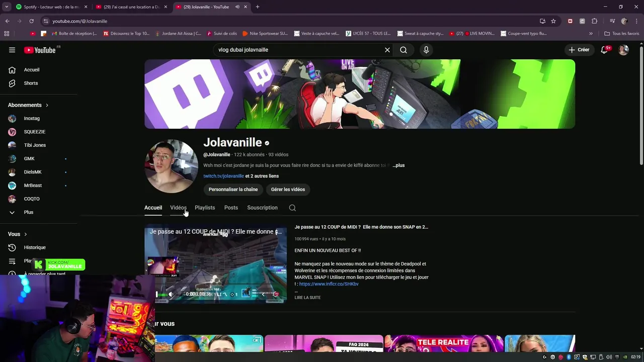Open the twitch.tv/jolavanille link
The image size is (644, 362).
point(223,176)
